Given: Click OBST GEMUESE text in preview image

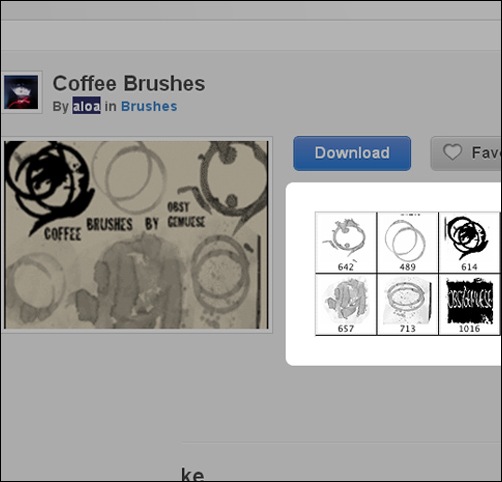Looking at the screenshot, I should click(x=186, y=214).
